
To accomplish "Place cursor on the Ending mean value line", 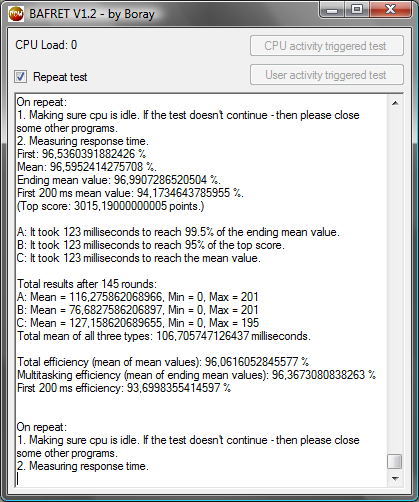I will pos(119,180).
